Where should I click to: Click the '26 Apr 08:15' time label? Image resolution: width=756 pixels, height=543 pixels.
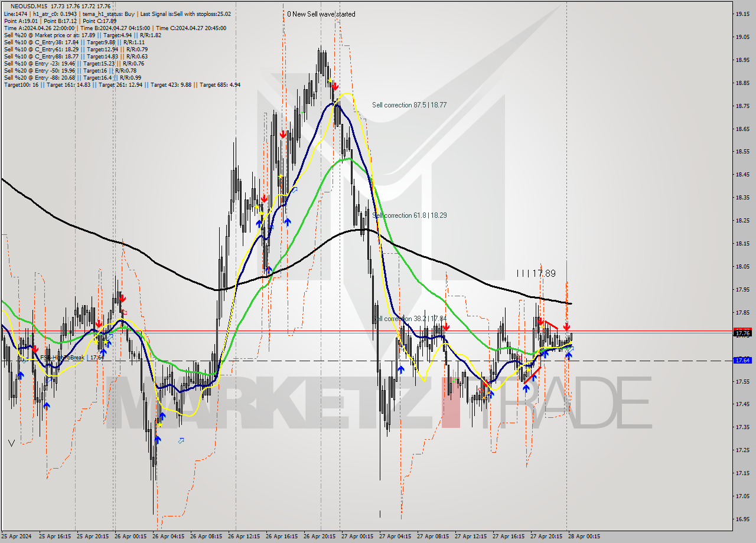(x=206, y=537)
